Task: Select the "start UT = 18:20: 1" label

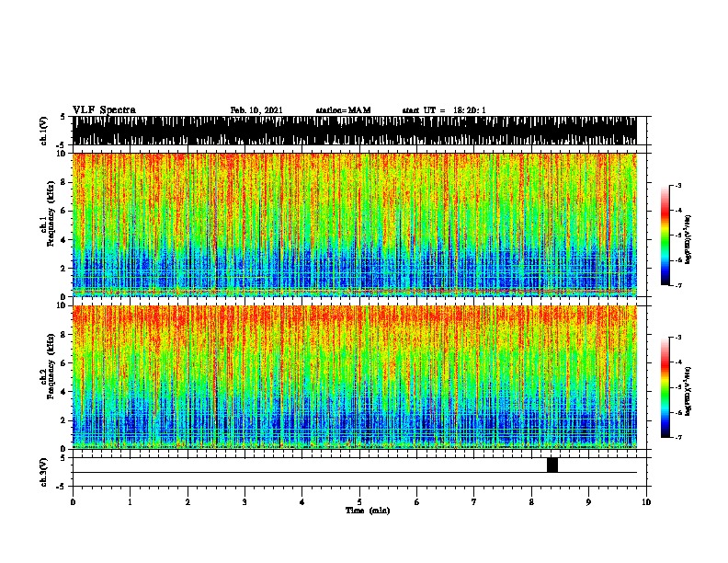Action: [x=444, y=110]
